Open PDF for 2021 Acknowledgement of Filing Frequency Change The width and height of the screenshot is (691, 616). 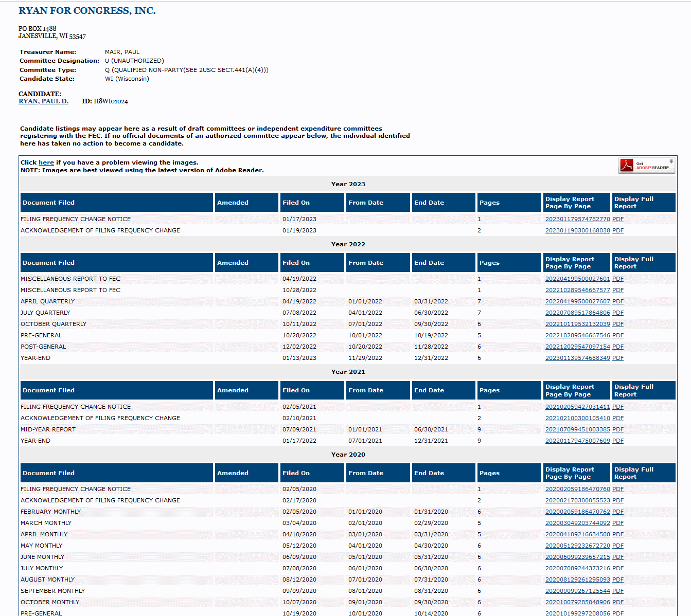(618, 418)
